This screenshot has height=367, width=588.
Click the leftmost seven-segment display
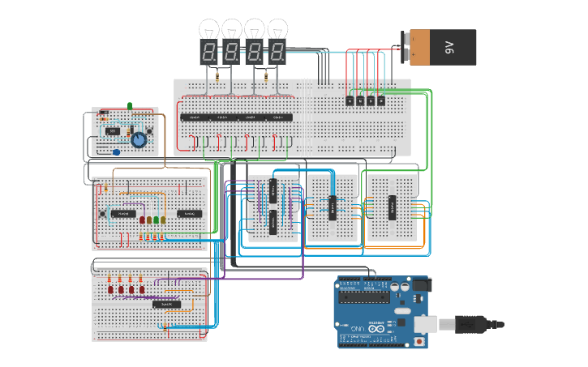pyautogui.click(x=209, y=53)
